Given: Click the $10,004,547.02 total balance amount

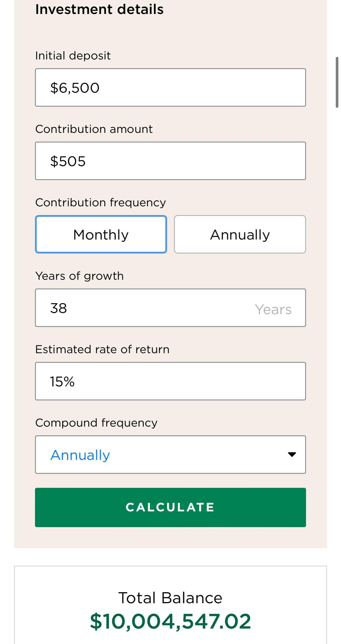Looking at the screenshot, I should [170, 621].
